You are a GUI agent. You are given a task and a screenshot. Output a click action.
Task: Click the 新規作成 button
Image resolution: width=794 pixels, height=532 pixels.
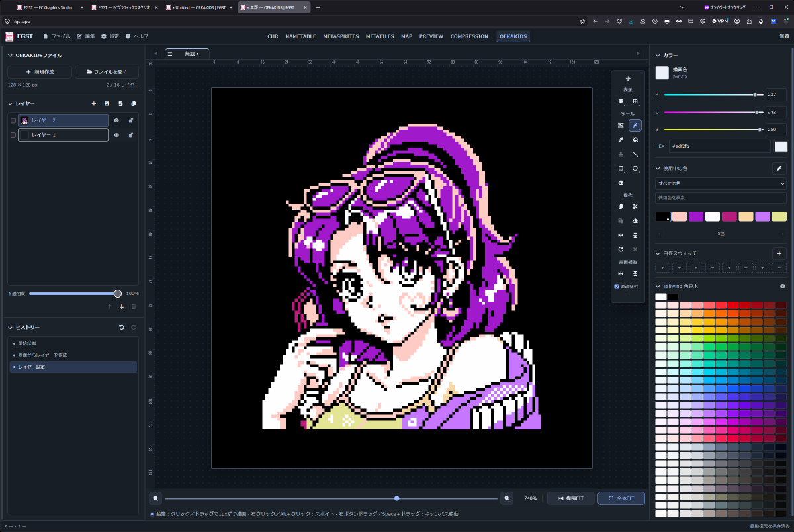click(x=40, y=71)
